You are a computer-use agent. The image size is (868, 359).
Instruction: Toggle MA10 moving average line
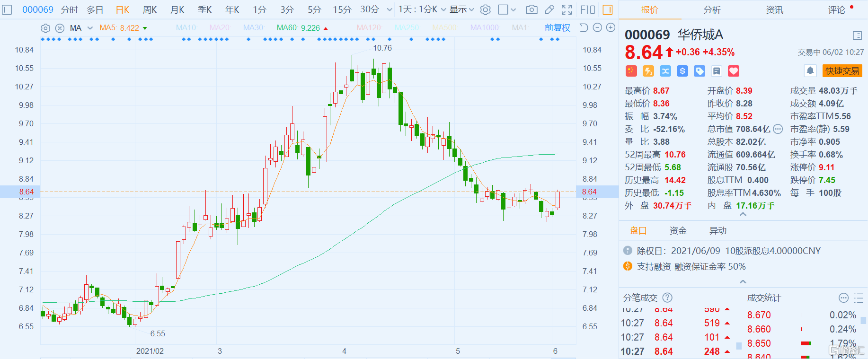(187, 28)
